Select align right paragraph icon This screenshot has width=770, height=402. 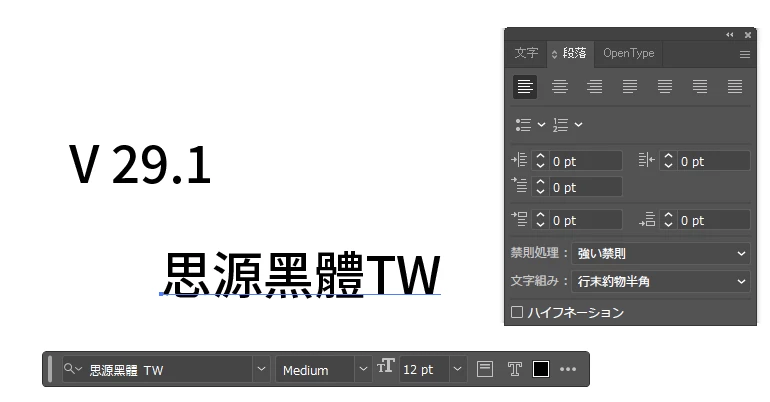point(595,87)
